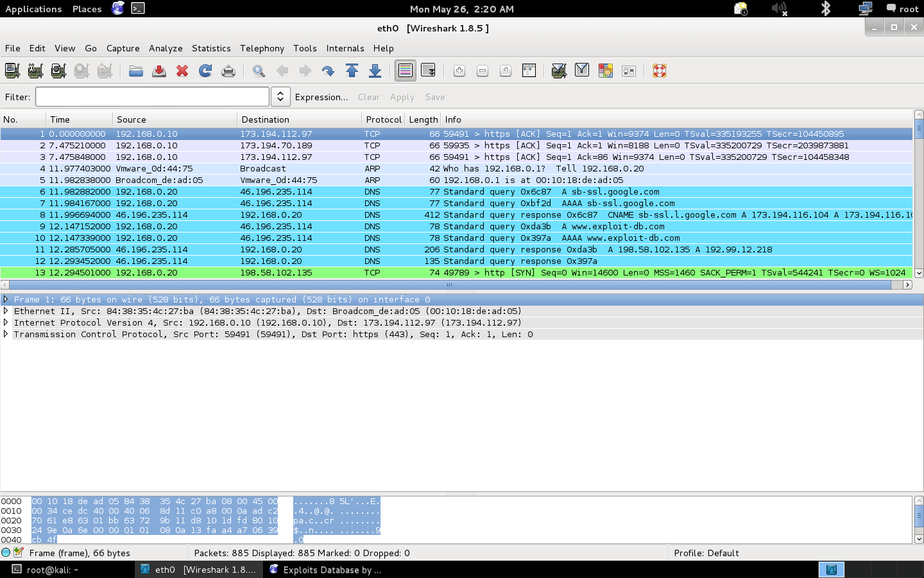
Task: Reload the capture file
Action: (x=205, y=71)
